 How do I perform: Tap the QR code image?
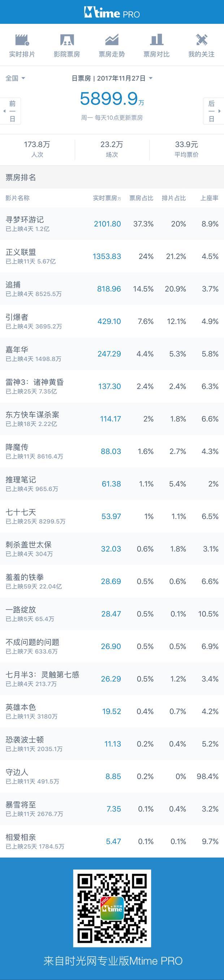[x=112, y=908]
